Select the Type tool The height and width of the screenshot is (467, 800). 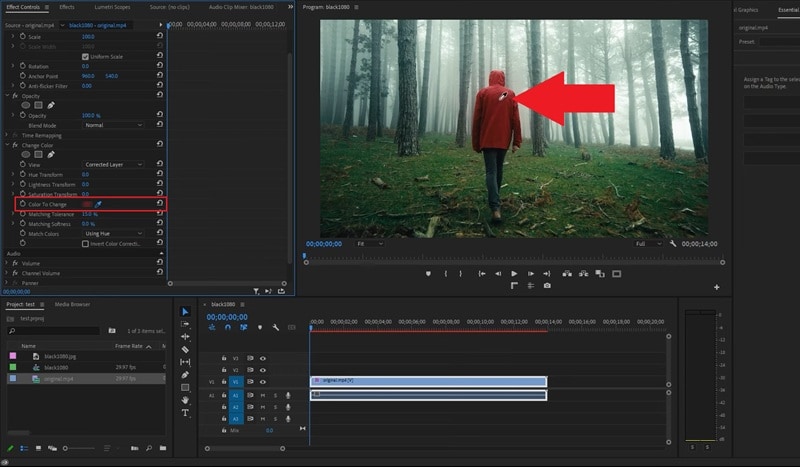[x=185, y=413]
